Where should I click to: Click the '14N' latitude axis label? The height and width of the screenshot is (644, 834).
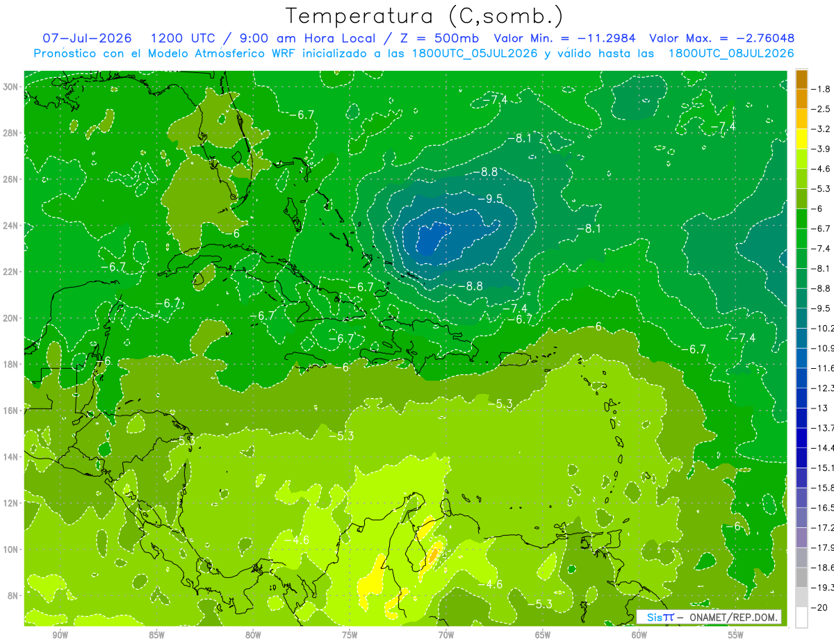pos(11,456)
